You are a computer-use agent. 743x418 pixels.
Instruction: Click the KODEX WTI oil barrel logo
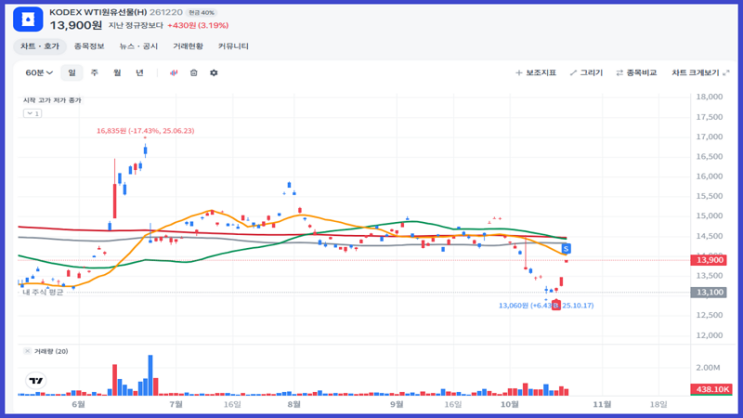(28, 19)
